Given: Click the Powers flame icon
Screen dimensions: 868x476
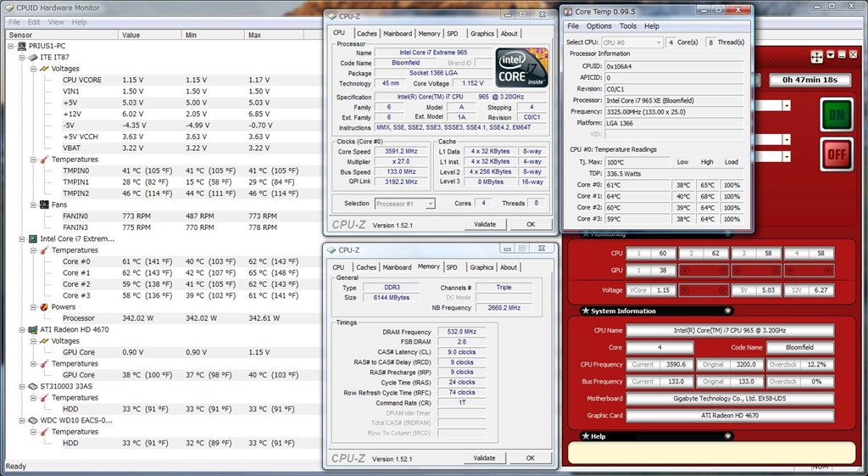Looking at the screenshot, I should click(44, 307).
